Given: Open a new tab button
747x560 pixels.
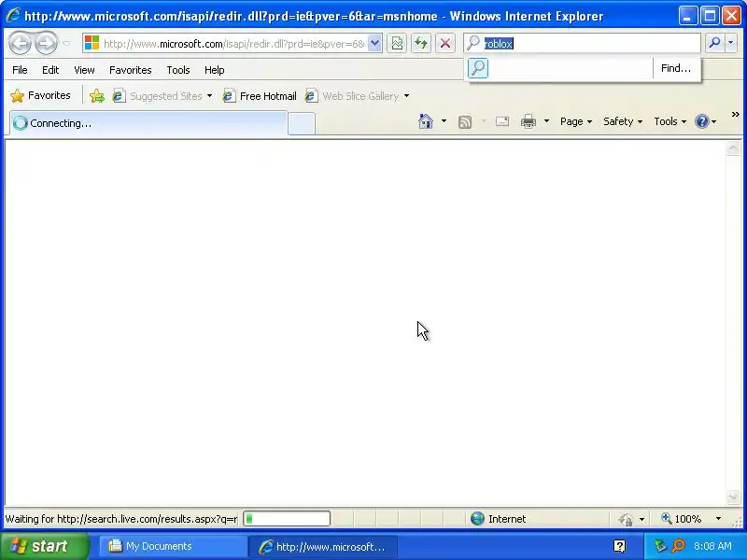Looking at the screenshot, I should [x=302, y=124].
